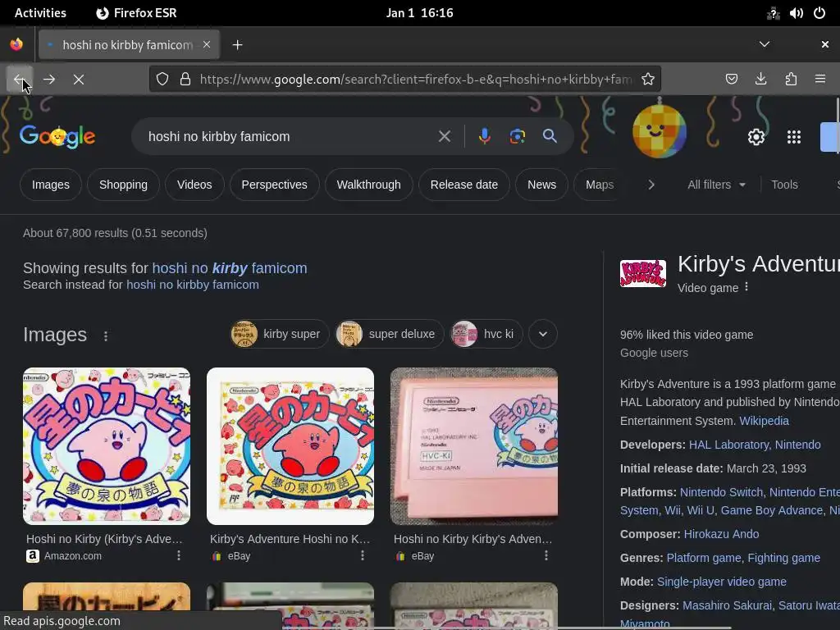The height and width of the screenshot is (630, 840).
Task: Click the padlock site security icon
Action: [185, 80]
